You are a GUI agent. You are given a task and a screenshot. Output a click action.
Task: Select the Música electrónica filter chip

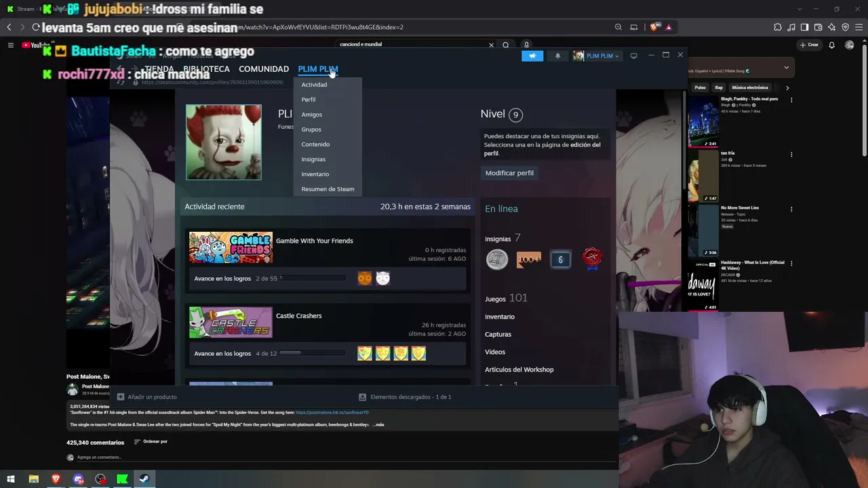(750, 87)
